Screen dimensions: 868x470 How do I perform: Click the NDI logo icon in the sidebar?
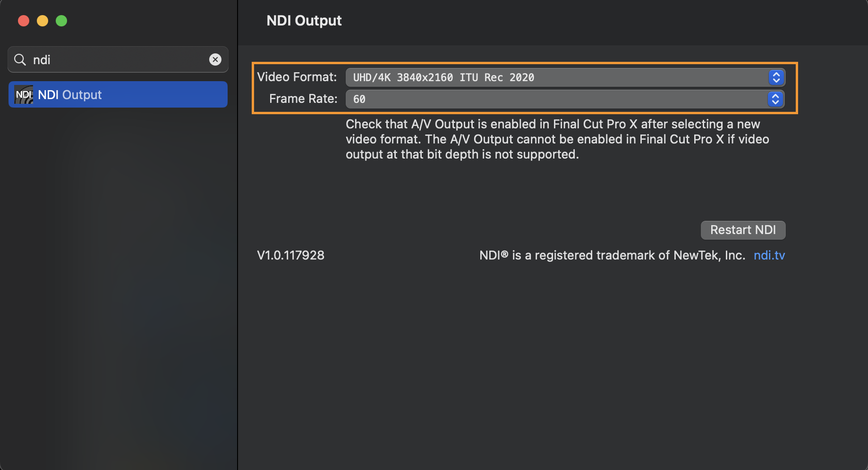tap(24, 95)
